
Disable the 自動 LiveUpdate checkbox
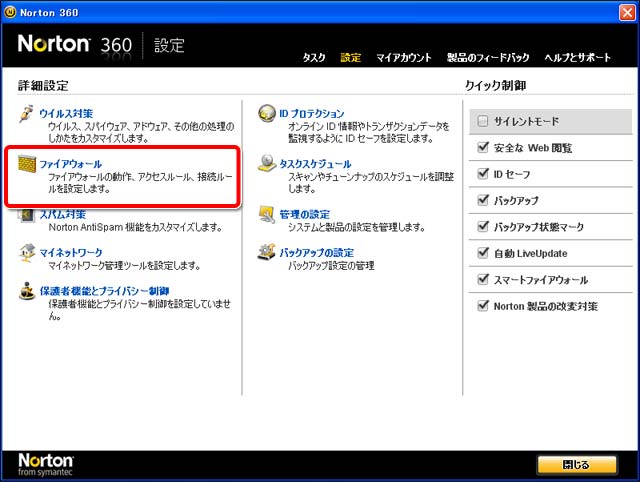483,253
